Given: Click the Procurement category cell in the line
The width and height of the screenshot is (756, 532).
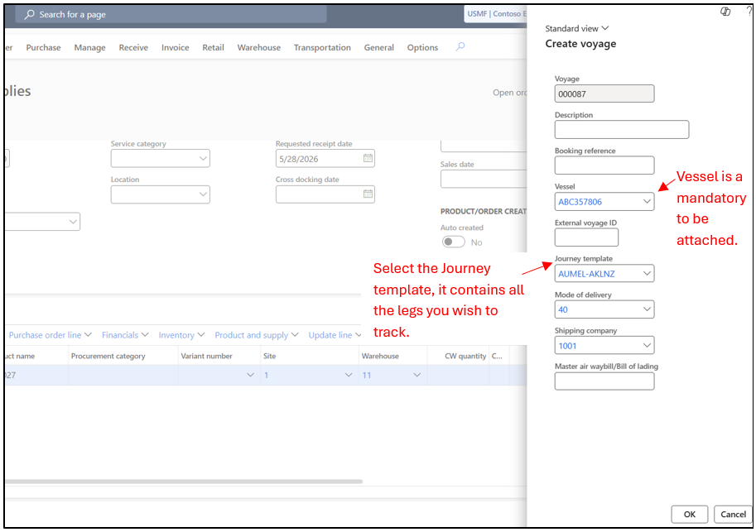Looking at the screenshot, I should (x=123, y=375).
